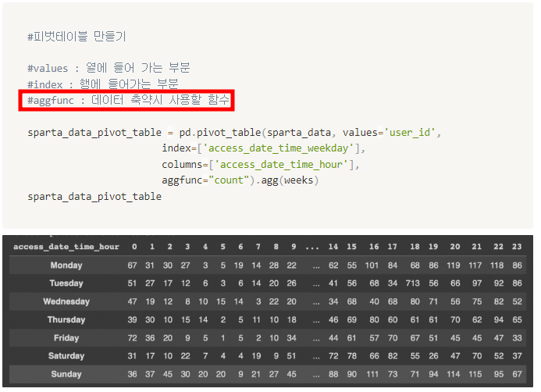Click the 118 cell in Monday row
Image resolution: width=541 pixels, height=392 pixels.
coord(497,265)
